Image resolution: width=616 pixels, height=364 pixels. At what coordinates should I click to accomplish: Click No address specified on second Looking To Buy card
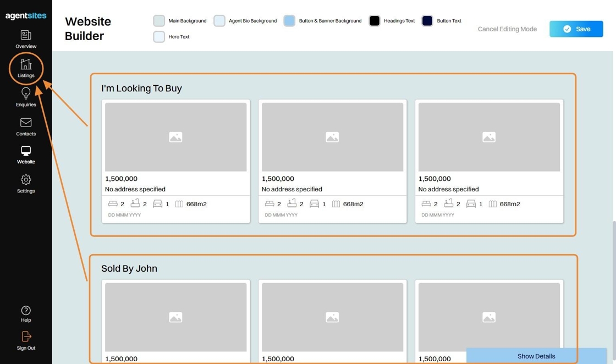(292, 189)
